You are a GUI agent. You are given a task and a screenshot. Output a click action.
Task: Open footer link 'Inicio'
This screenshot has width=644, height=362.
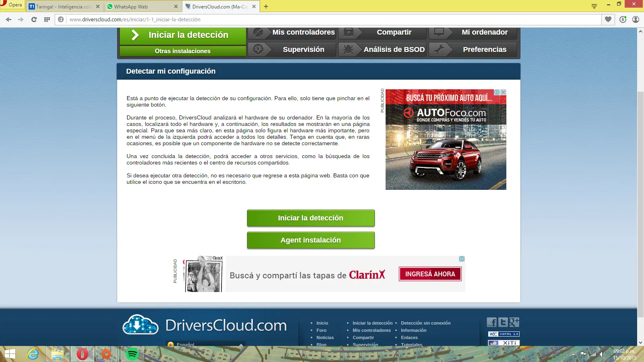tap(322, 323)
